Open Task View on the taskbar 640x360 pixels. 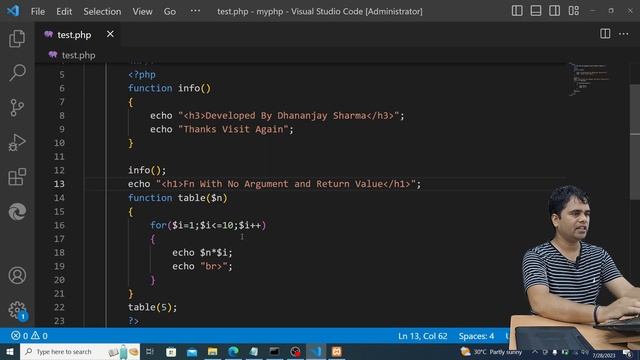[150, 351]
